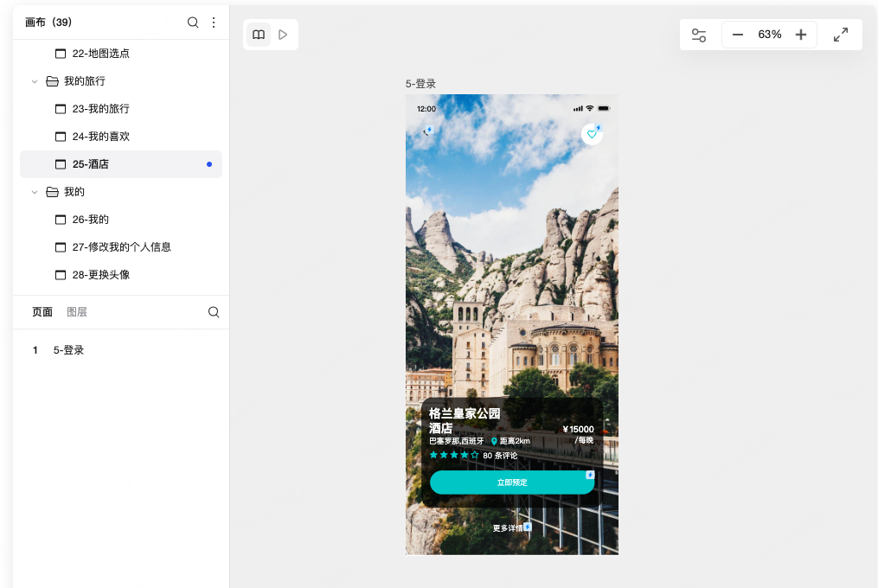Click the 画布 (39) panel header
This screenshot has width=878, height=588.
(48, 22)
